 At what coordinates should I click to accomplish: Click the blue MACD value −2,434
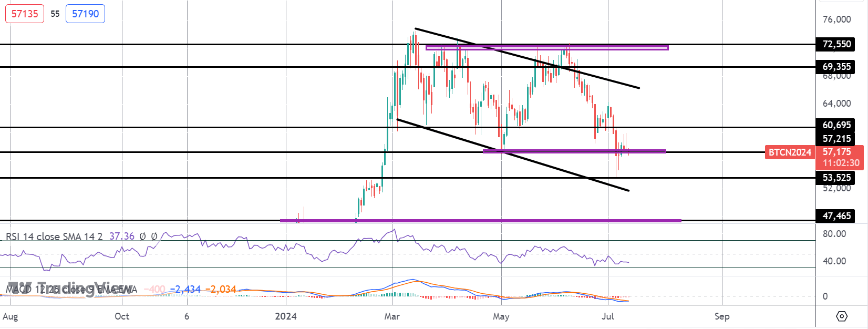tap(185, 289)
